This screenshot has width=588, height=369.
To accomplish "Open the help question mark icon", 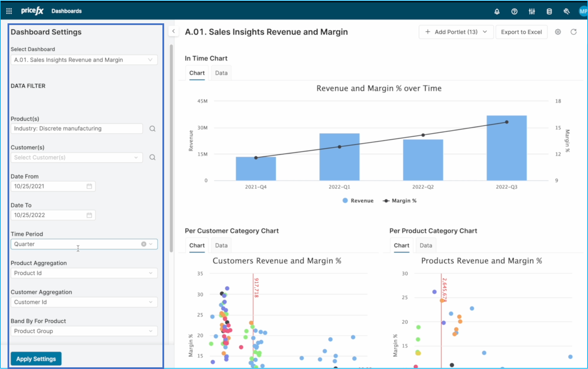I will [514, 12].
